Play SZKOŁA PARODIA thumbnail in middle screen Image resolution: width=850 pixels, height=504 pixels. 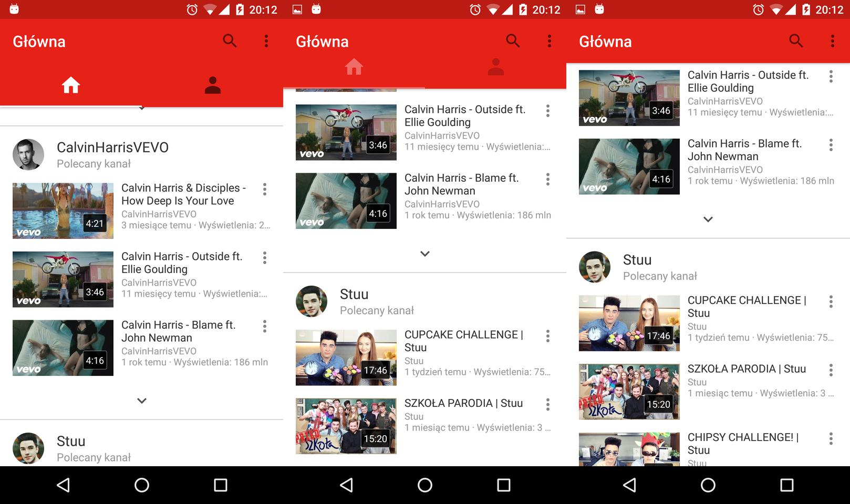[x=346, y=426]
